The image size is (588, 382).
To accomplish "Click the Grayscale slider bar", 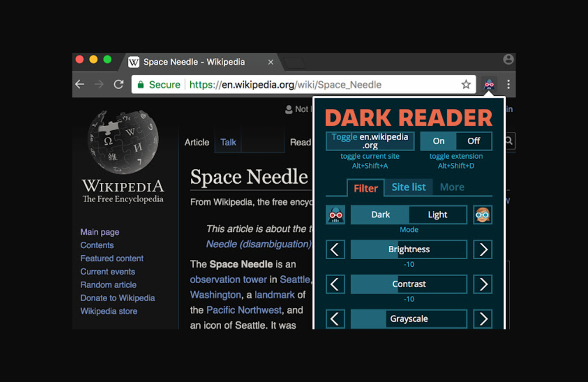I will coord(409,319).
